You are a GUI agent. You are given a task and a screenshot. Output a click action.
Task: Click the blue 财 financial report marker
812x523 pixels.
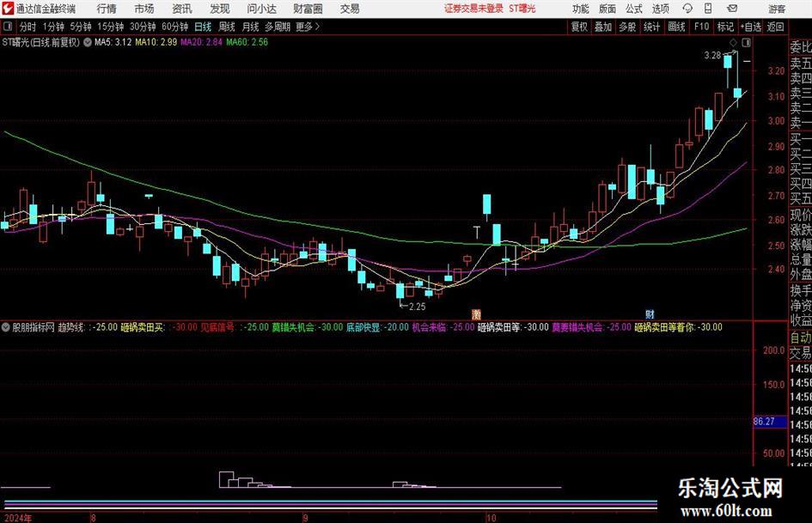click(650, 313)
